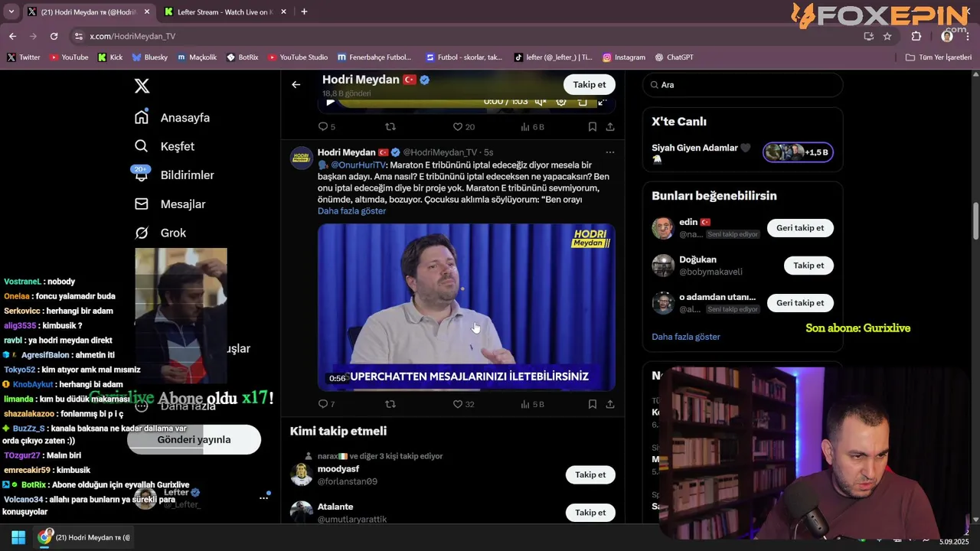This screenshot has height=551, width=980.
Task: Like the tweet showing 32 likes
Action: (x=464, y=404)
